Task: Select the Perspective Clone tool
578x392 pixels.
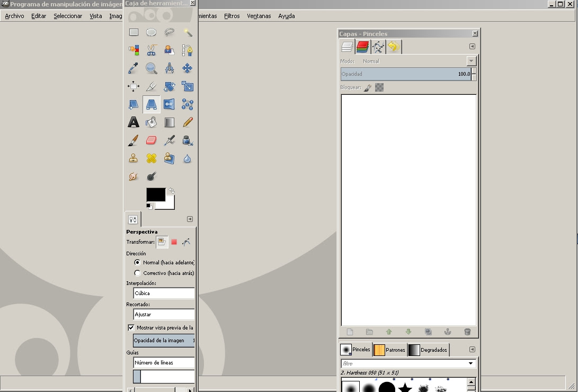Action: (x=169, y=158)
